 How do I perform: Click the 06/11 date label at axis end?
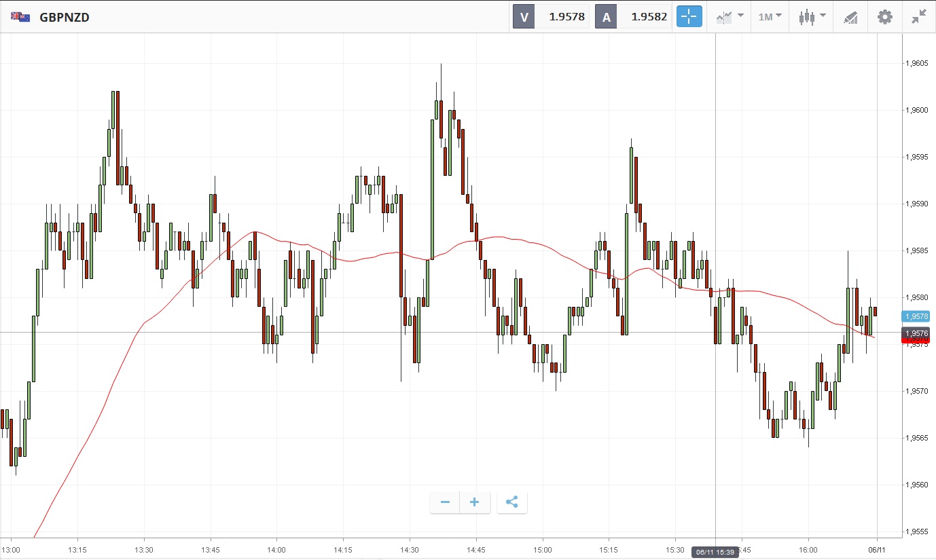[x=877, y=549]
